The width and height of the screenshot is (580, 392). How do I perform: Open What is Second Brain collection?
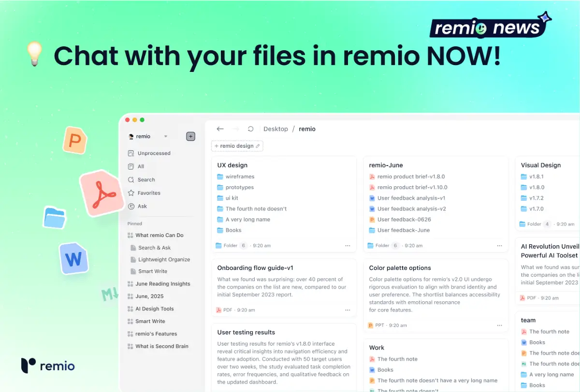162,346
